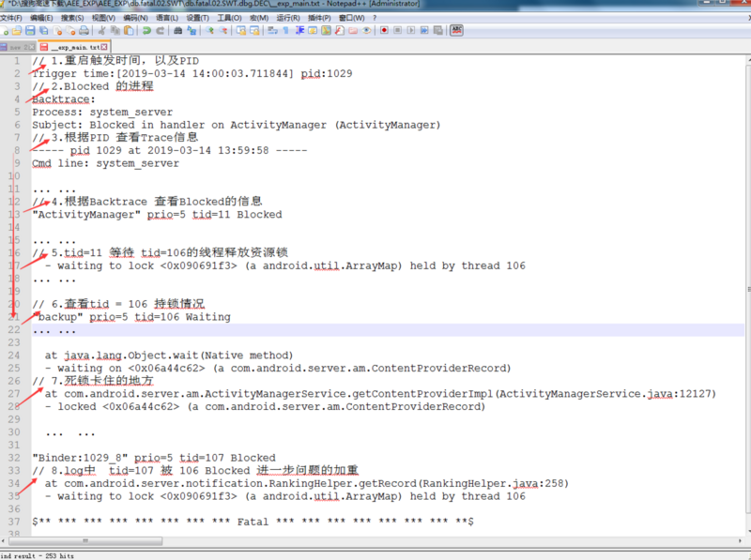
Task: Click the Close All documents icon
Action: pyautogui.click(x=71, y=31)
